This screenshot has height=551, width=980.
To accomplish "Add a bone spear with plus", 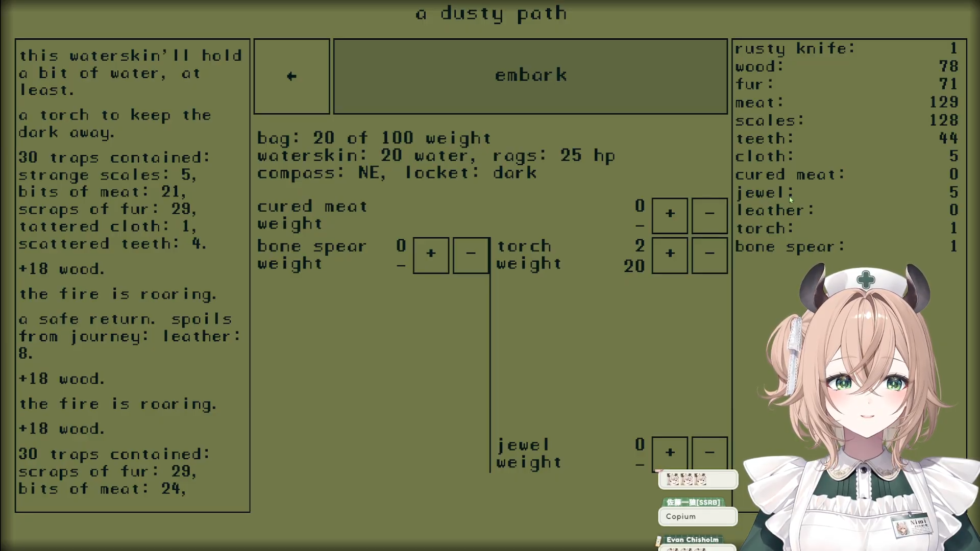I will pyautogui.click(x=431, y=255).
